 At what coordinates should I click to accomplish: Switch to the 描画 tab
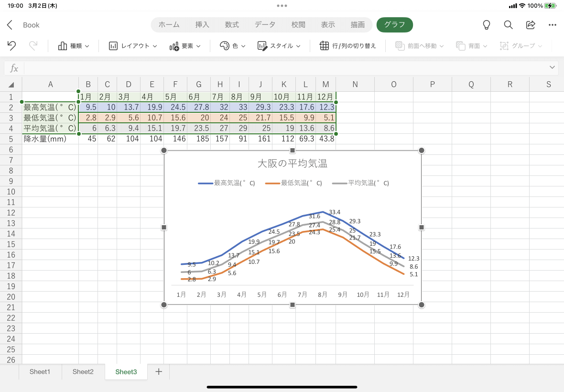pyautogui.click(x=358, y=25)
